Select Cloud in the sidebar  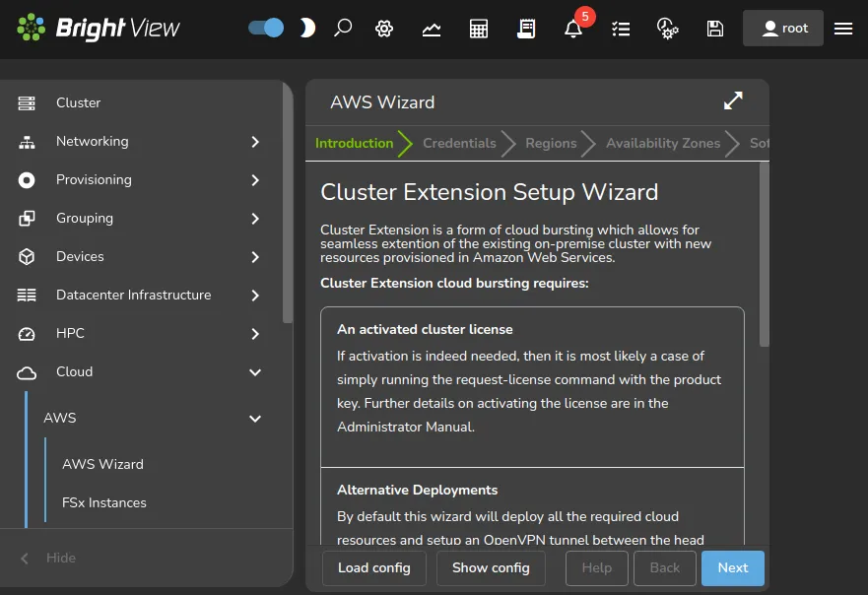(74, 371)
